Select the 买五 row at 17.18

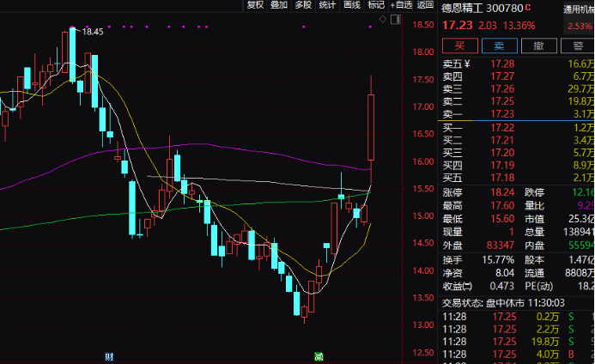517,178
